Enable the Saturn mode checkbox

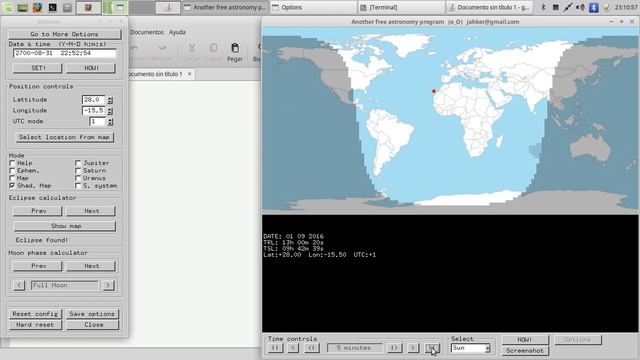click(78, 171)
